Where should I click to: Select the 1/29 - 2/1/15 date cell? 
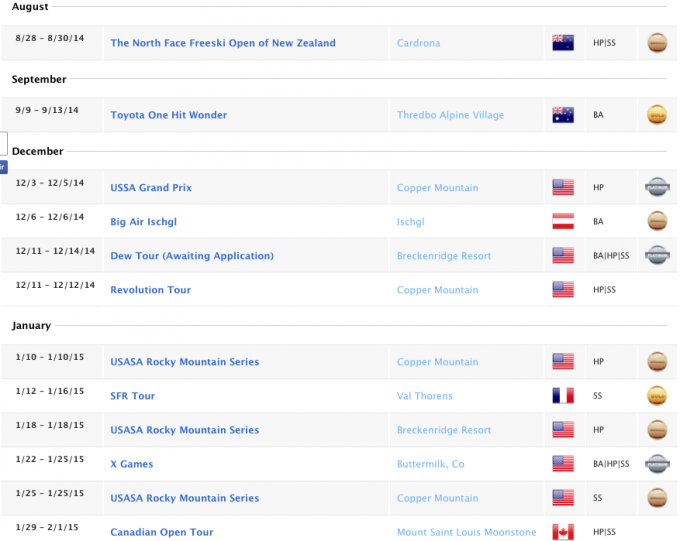[x=47, y=528]
